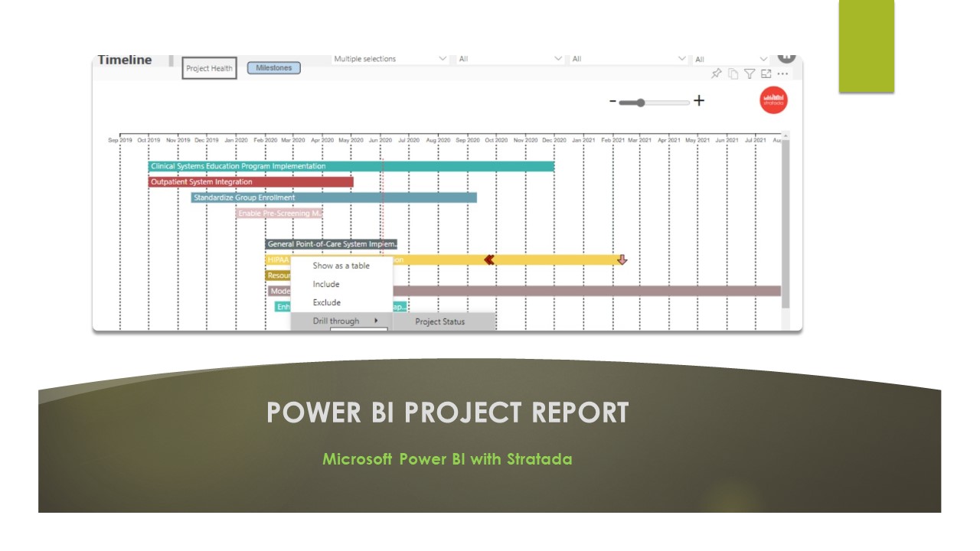Click the focus mode expand icon
Screen dimensions: 980x551
[x=766, y=73]
